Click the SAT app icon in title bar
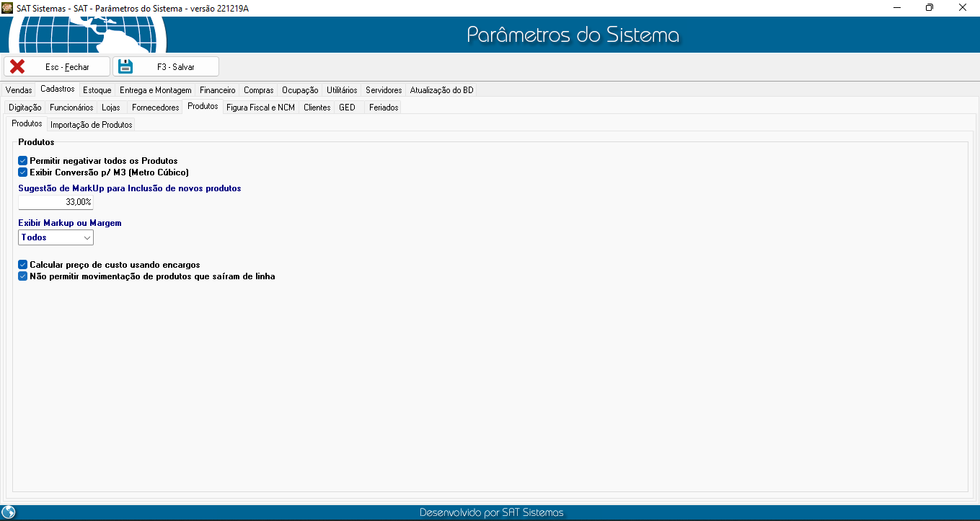Screen dimensions: 980x521 [7, 7]
